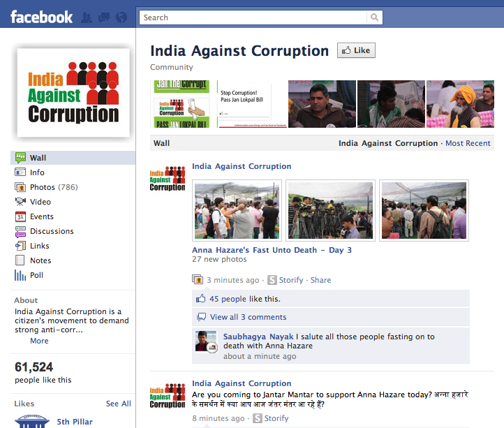Image resolution: width=504 pixels, height=428 pixels.
Task: Click See All next to Likes
Action: point(118,404)
